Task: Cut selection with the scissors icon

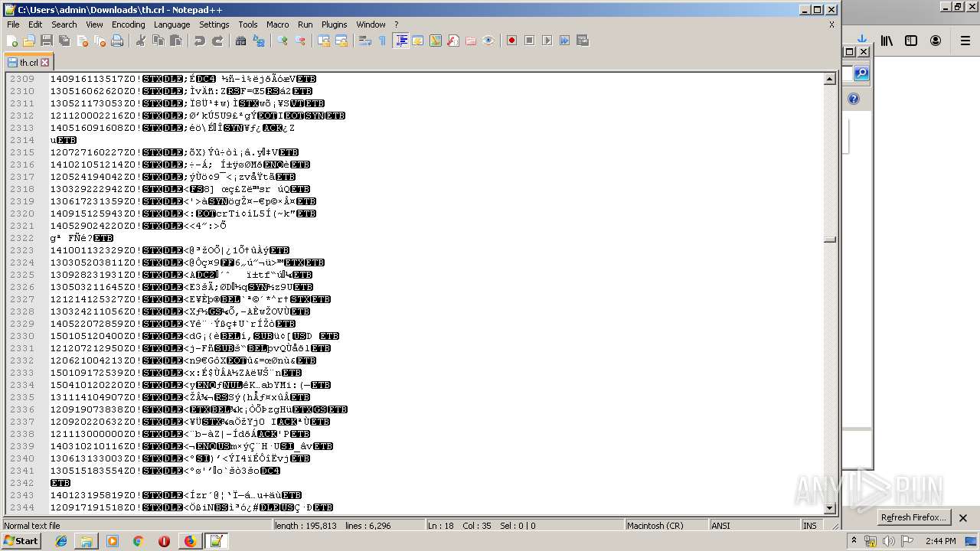Action: [x=141, y=41]
